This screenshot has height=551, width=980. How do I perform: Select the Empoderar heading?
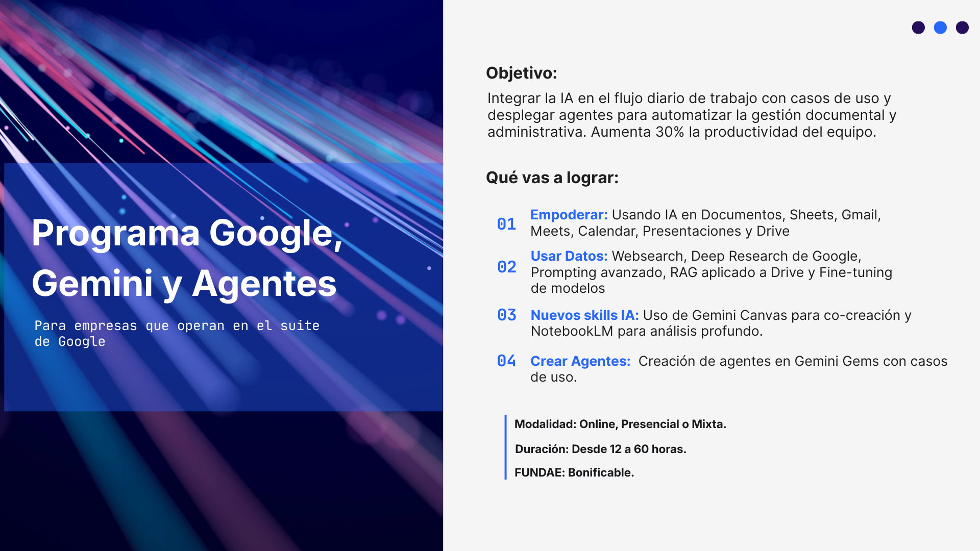569,215
